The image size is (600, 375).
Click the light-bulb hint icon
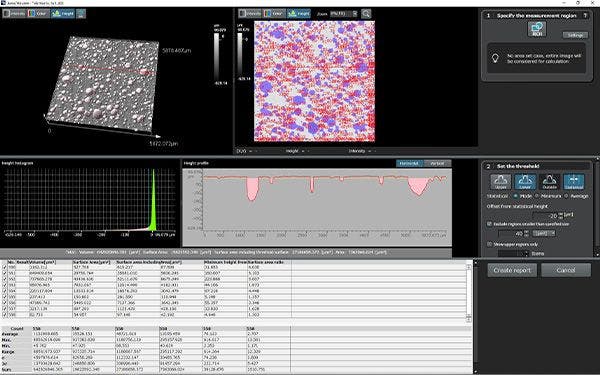tap(495, 58)
